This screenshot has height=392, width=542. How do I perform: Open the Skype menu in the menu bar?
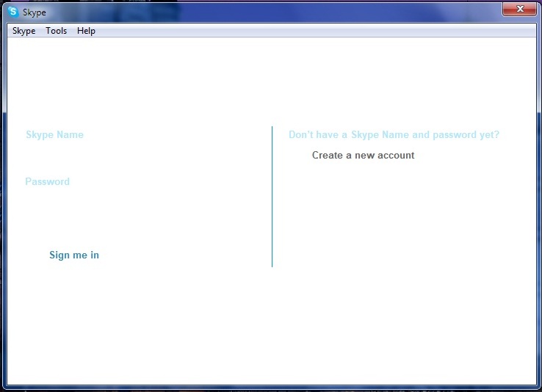tap(24, 31)
